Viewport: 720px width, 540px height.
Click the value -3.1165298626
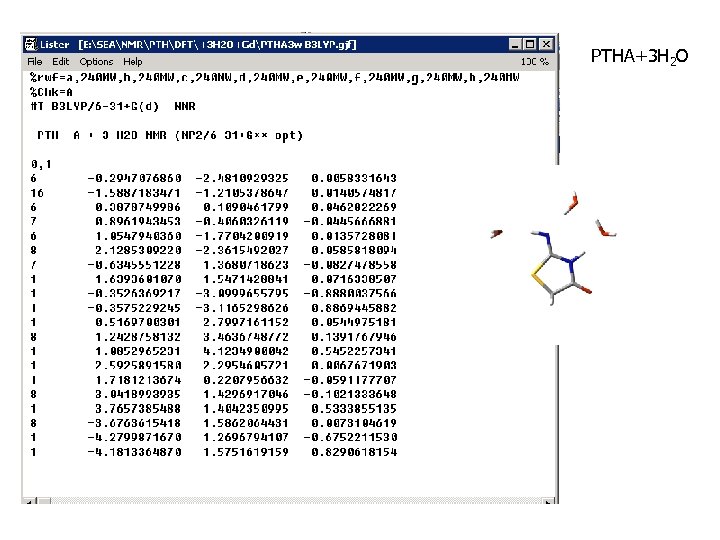point(242,308)
